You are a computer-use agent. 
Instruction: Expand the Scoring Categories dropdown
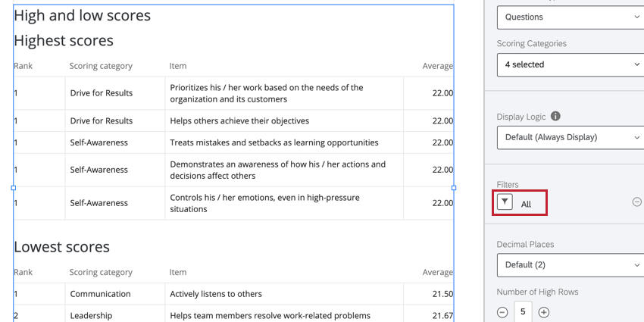(571, 64)
